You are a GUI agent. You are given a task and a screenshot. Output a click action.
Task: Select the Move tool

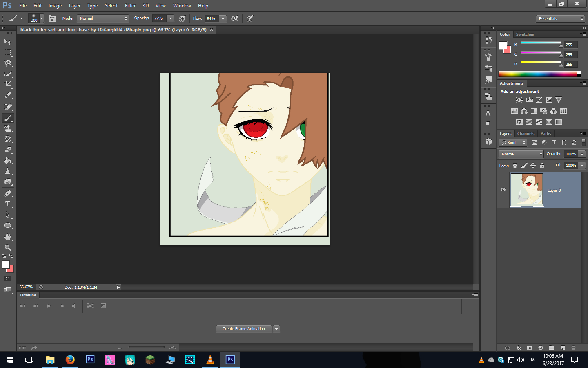point(8,42)
